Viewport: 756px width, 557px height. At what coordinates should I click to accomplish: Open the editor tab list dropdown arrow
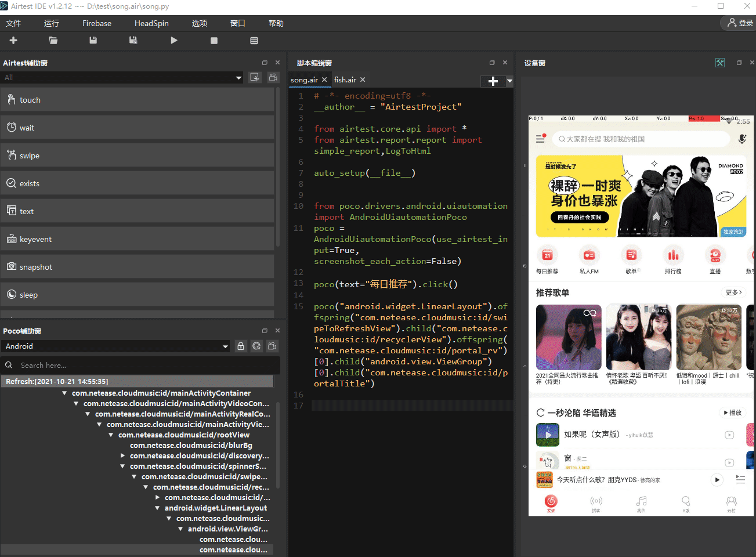(509, 81)
